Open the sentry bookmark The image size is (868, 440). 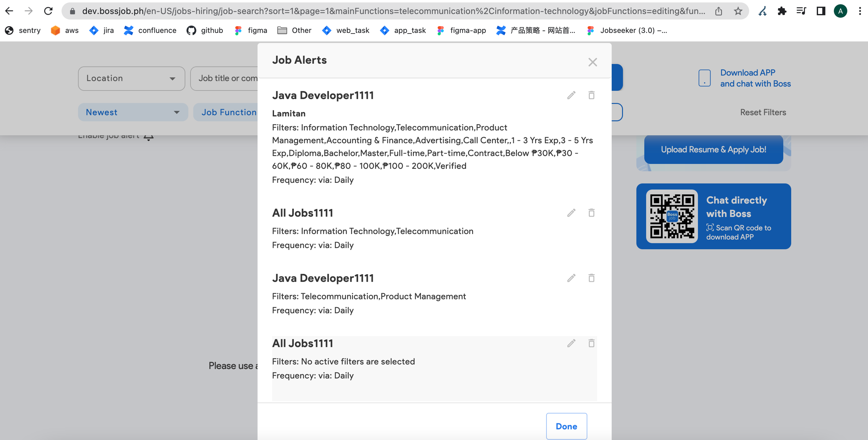click(x=23, y=30)
